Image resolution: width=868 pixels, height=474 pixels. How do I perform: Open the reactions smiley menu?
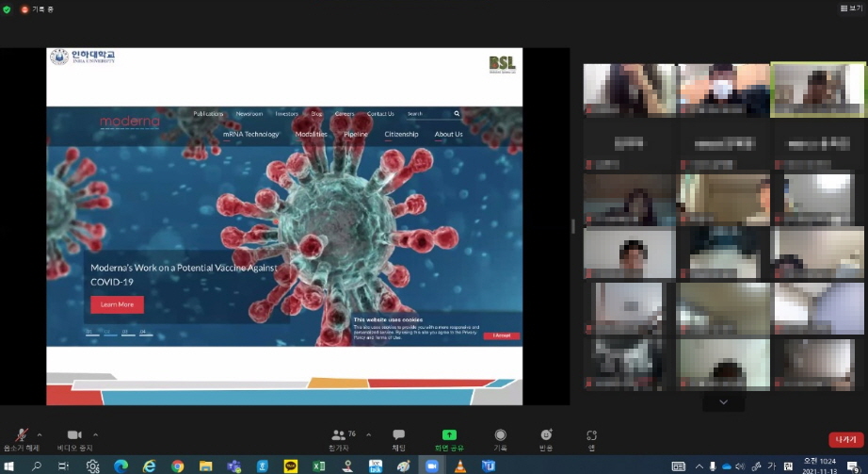(x=546, y=440)
